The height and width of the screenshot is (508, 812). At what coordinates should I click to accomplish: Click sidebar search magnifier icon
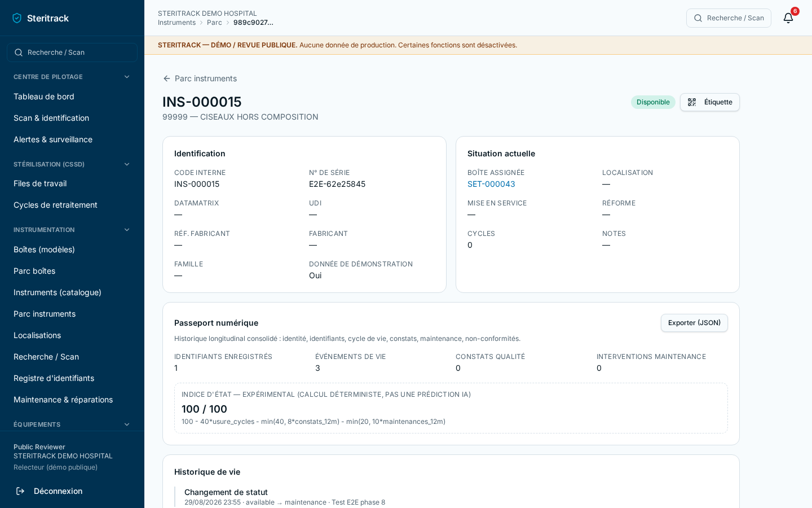[x=19, y=52]
